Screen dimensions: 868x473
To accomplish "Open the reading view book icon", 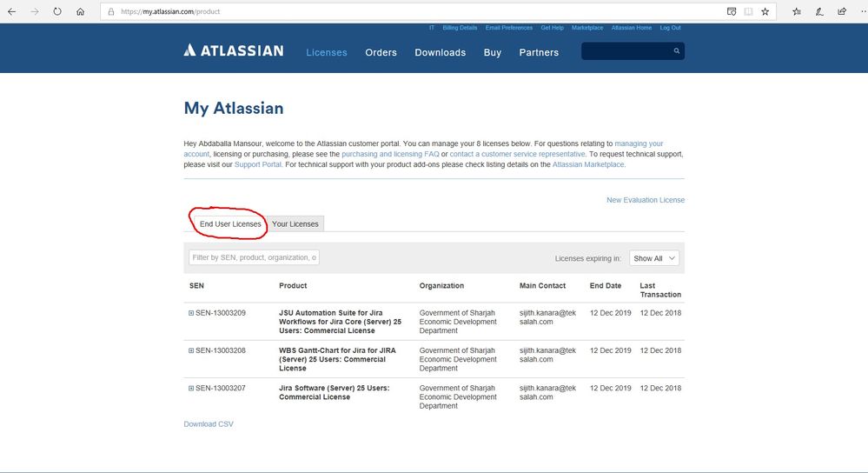I will [748, 11].
